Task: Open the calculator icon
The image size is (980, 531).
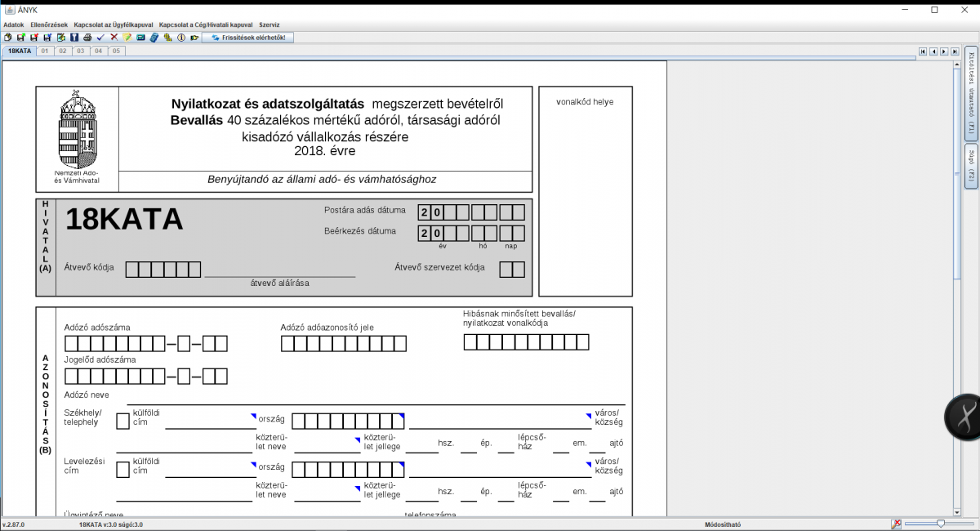Action: (154, 38)
